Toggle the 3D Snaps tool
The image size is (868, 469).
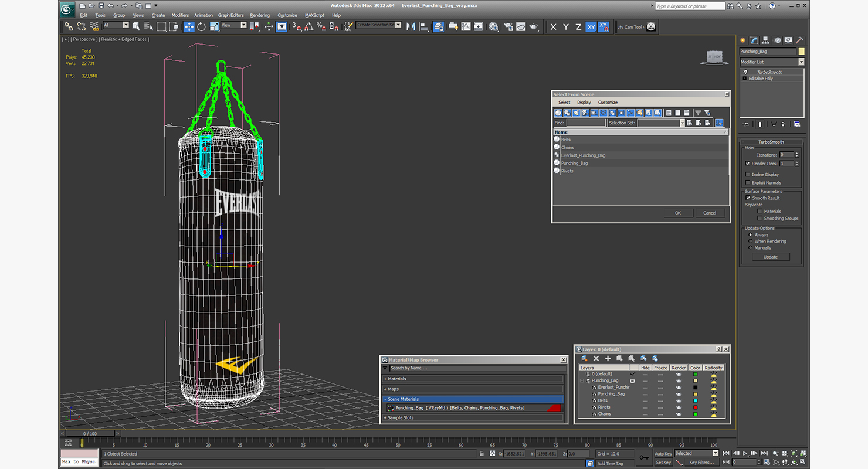[297, 26]
